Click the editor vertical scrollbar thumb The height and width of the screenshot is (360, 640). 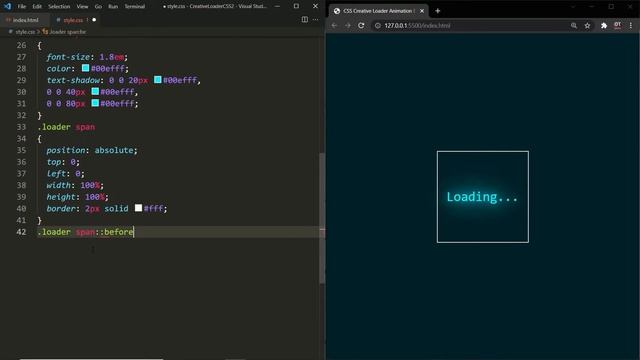(x=322, y=218)
